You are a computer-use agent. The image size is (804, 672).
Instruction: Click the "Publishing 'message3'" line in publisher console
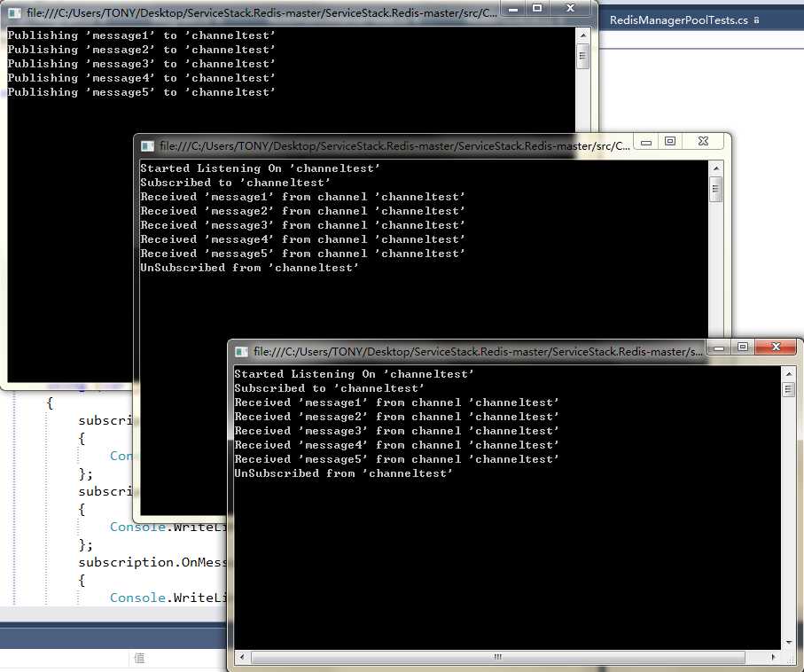[141, 64]
